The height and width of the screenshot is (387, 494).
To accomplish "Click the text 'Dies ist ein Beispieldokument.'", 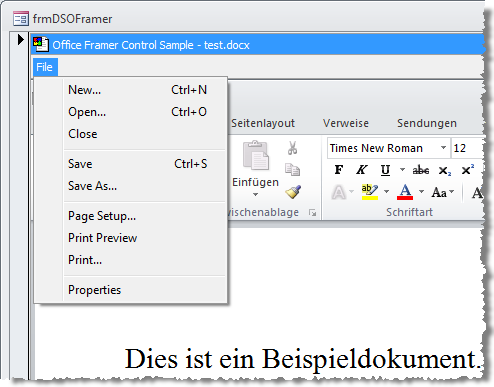I will [304, 359].
